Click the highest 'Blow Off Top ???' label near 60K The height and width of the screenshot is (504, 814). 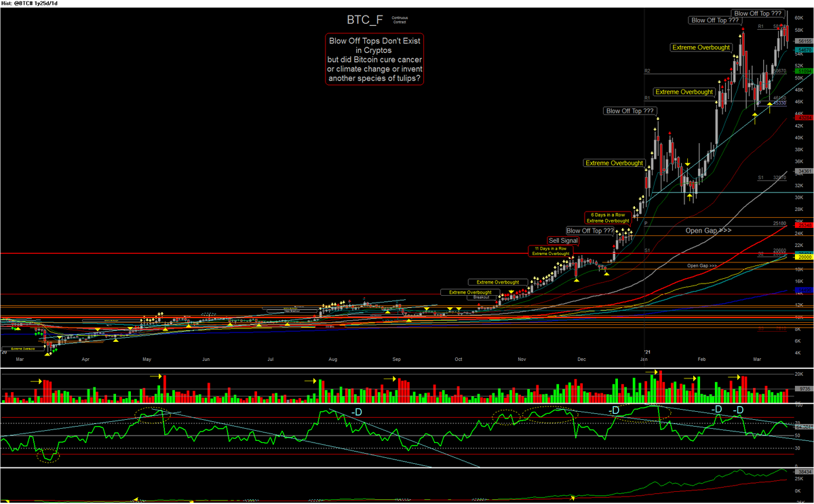tap(760, 14)
